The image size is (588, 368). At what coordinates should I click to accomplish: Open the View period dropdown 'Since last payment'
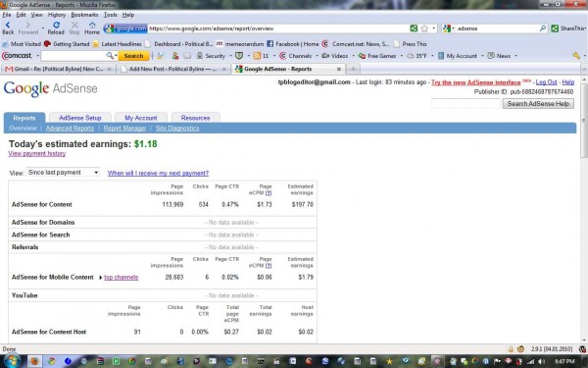pos(63,173)
